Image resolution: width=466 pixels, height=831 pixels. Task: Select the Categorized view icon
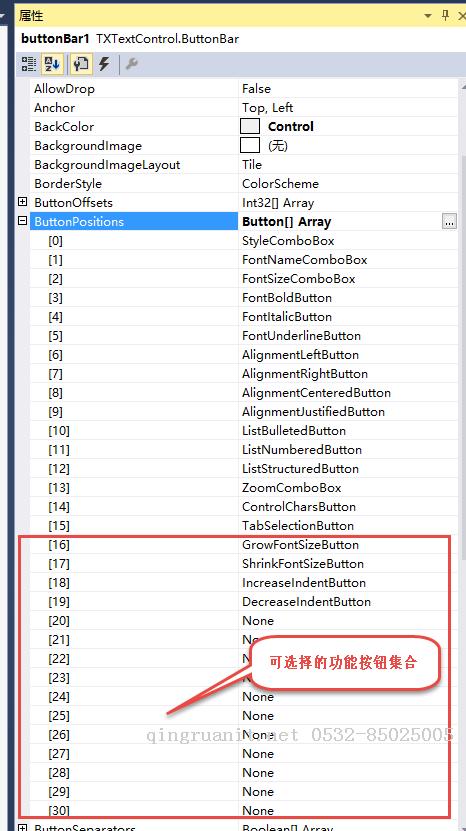tap(29, 65)
